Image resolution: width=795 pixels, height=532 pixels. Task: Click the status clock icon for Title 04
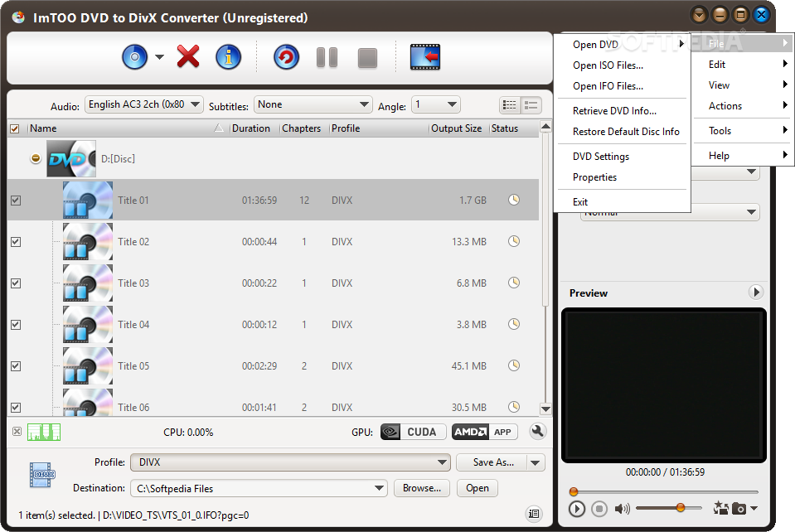(x=514, y=324)
